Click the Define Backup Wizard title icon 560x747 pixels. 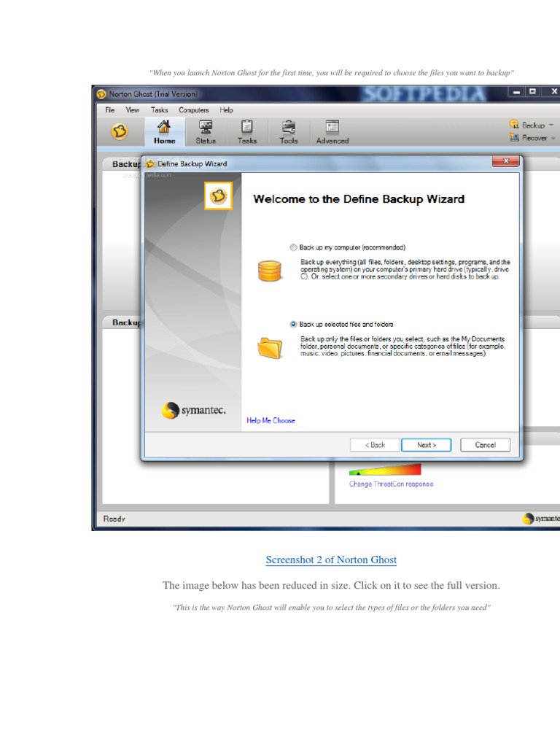pyautogui.click(x=150, y=164)
